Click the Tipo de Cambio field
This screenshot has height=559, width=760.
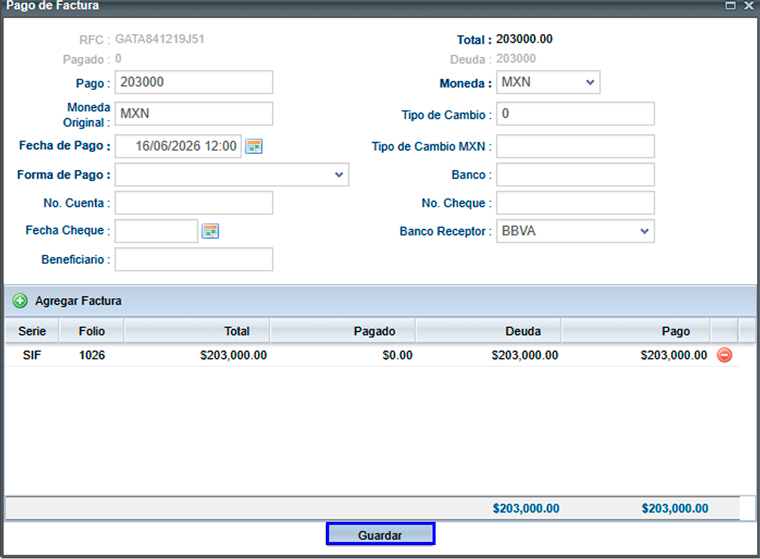[575, 114]
